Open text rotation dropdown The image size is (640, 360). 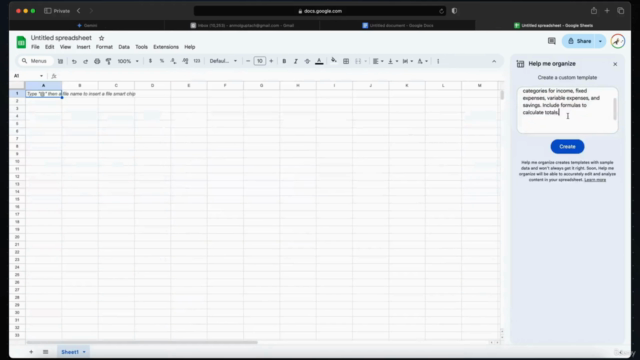422,61
